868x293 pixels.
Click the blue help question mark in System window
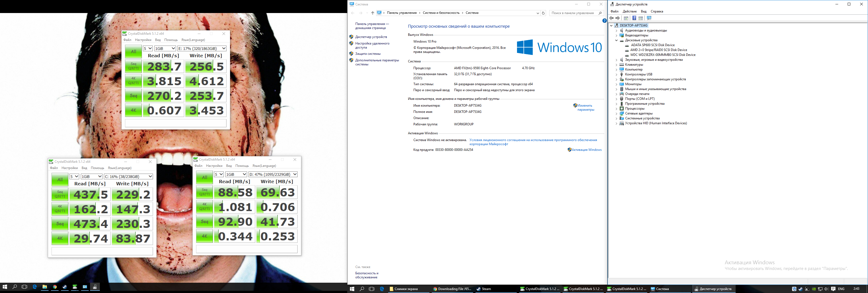pos(605,21)
